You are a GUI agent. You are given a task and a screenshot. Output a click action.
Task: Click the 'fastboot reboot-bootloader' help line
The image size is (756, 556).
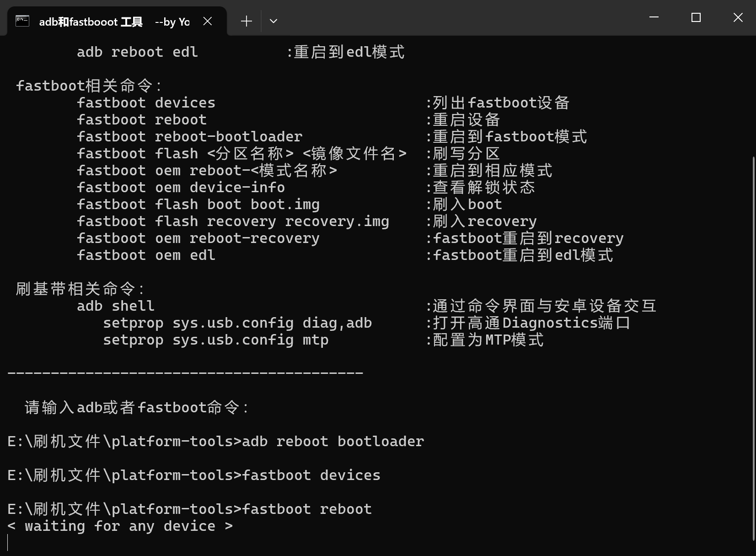(x=189, y=136)
